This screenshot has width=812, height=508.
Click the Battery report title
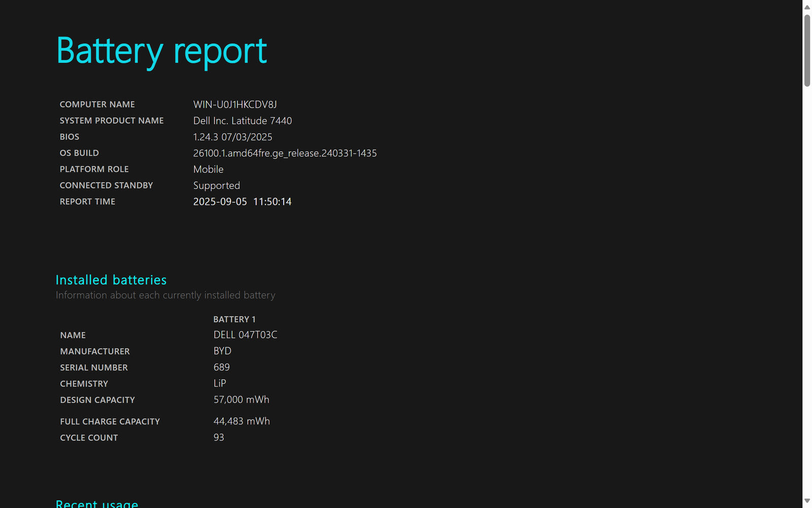coord(161,51)
